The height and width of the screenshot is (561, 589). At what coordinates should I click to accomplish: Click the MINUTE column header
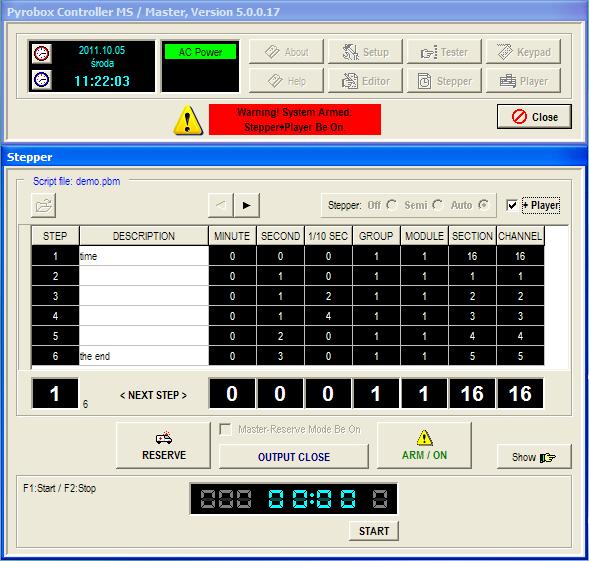[x=232, y=236]
